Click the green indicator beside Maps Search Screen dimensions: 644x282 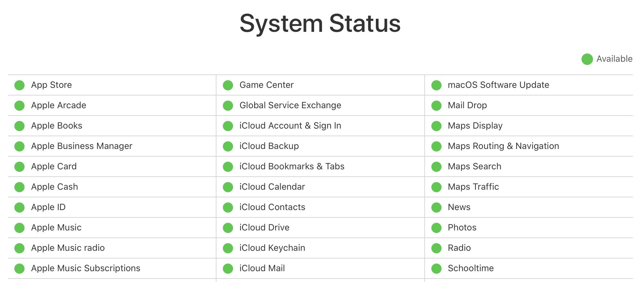coord(436,167)
